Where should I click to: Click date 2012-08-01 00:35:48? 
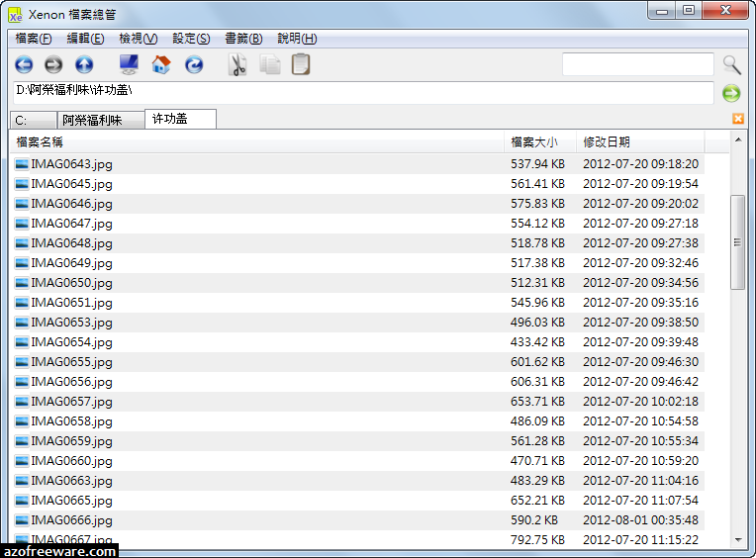(640, 520)
